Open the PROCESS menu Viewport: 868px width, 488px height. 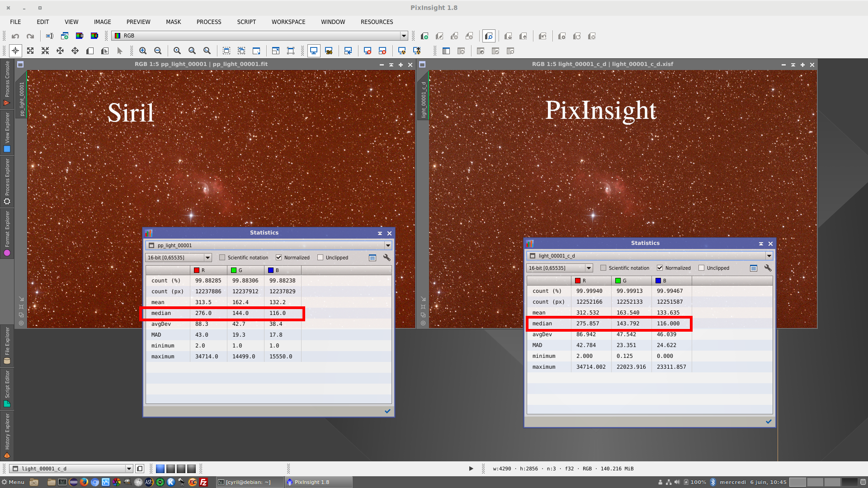[x=208, y=22]
